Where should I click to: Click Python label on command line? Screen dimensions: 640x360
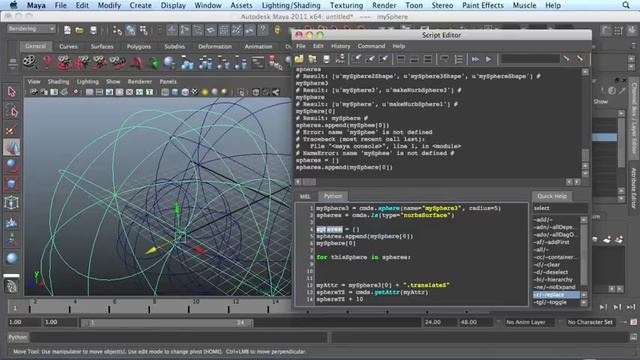pyautogui.click(x=18, y=337)
